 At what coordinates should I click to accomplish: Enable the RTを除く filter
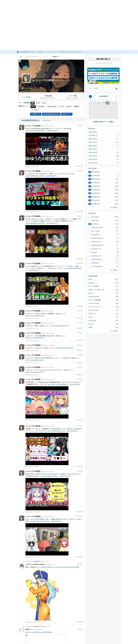[x=69, y=106]
